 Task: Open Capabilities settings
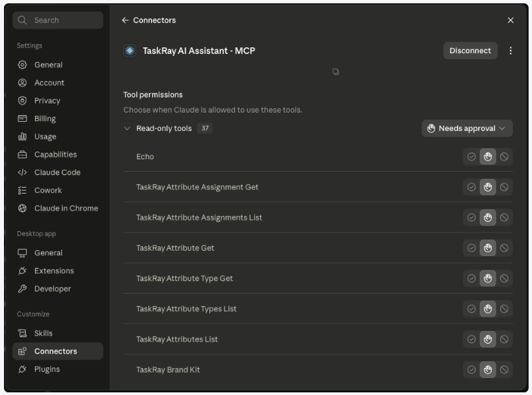pos(58,155)
